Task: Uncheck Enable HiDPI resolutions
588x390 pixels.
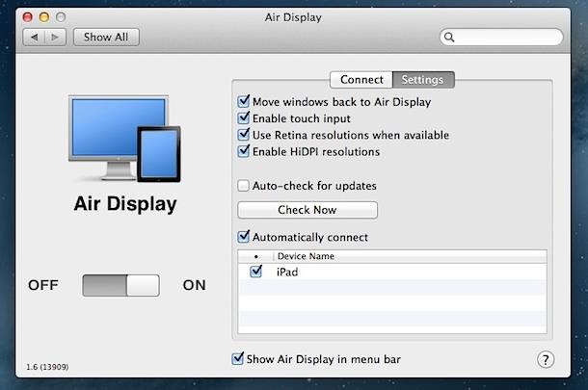Action: click(243, 151)
